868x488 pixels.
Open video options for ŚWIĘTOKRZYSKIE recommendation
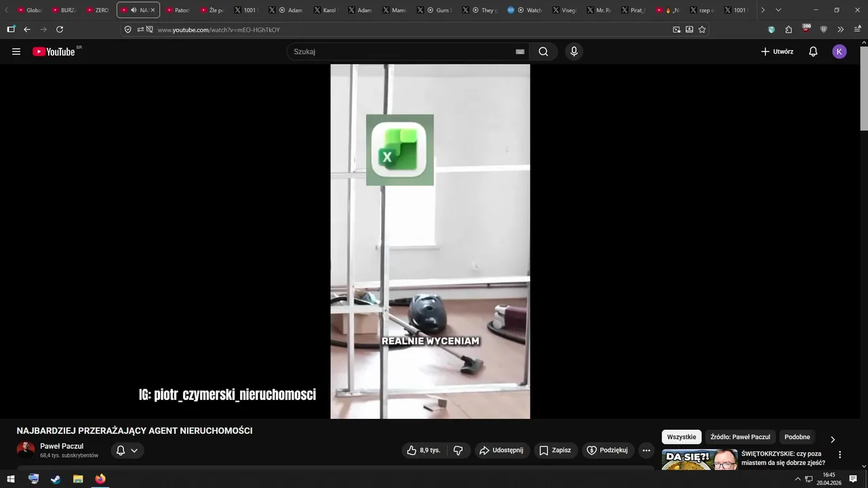point(840,455)
